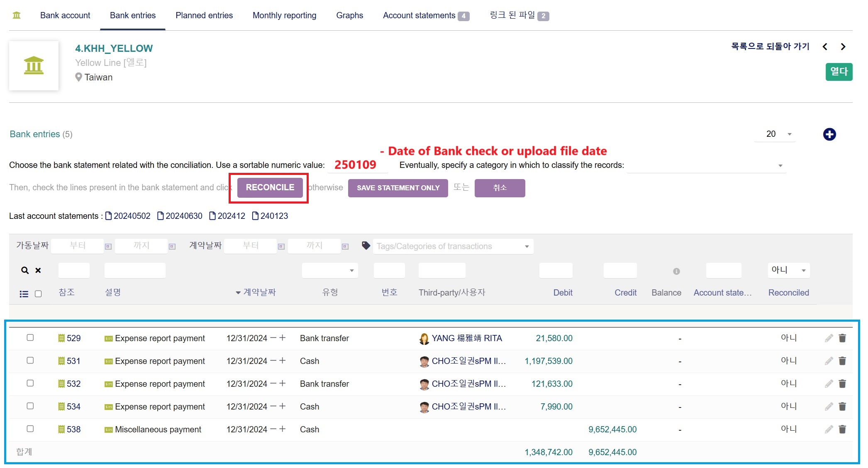Viewport: 868px width, 468px height.
Task: Click the search magnifier filter icon
Action: (25, 270)
